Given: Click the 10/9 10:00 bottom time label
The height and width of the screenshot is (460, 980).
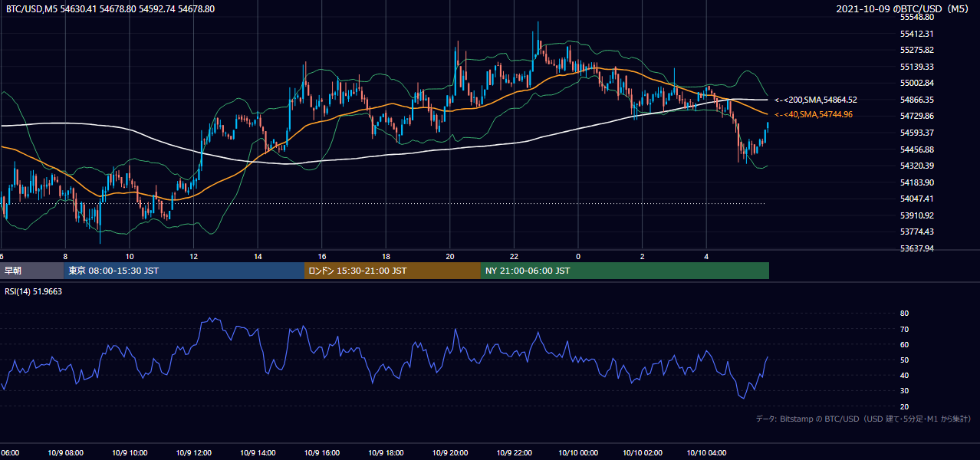Looking at the screenshot, I should (130, 452).
